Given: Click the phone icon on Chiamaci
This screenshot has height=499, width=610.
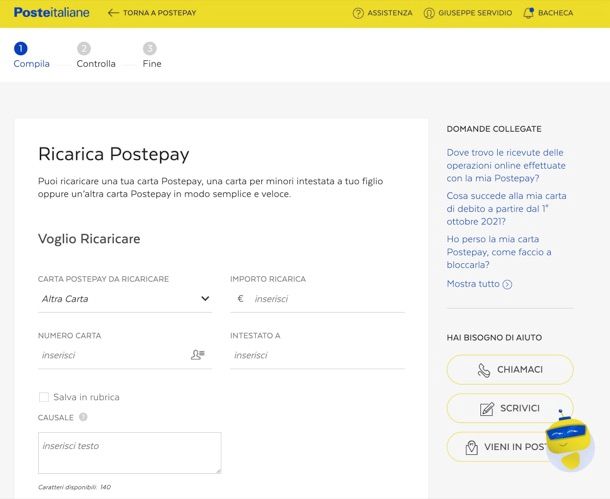Looking at the screenshot, I should click(x=484, y=370).
